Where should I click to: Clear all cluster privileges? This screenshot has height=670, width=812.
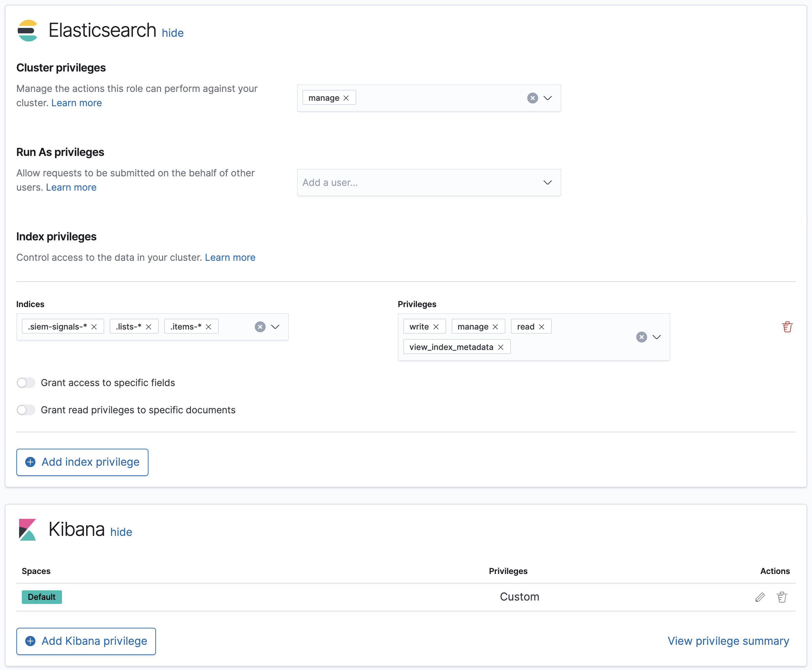pyautogui.click(x=532, y=98)
